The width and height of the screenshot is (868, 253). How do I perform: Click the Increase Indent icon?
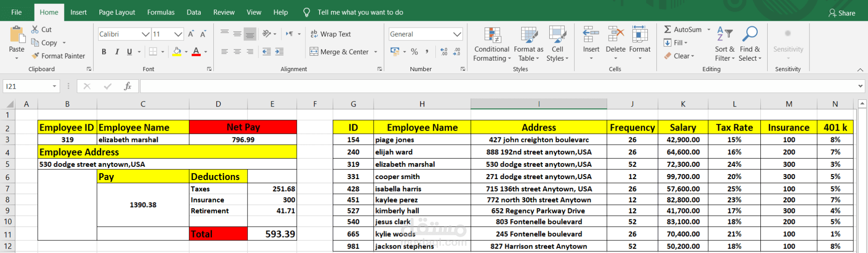(x=279, y=52)
